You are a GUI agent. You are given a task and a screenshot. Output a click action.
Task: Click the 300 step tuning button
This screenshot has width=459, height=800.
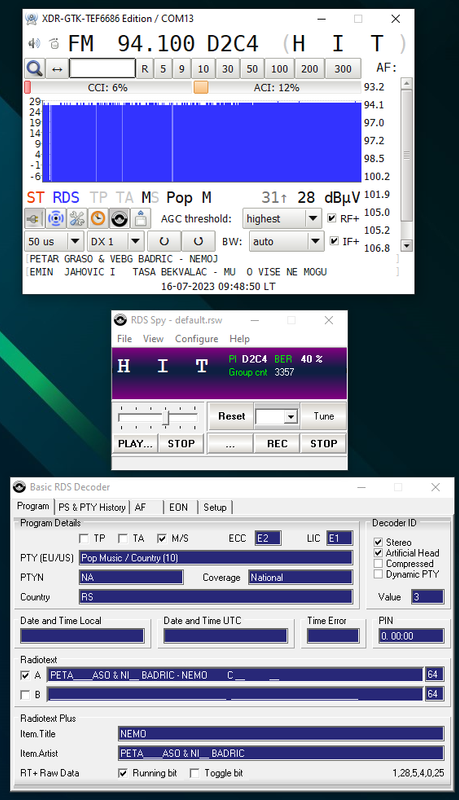(x=343, y=68)
